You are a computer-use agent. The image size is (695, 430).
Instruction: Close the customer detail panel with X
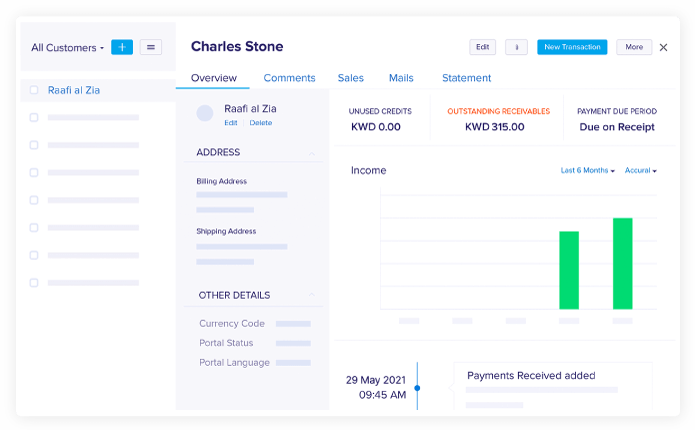coord(663,47)
